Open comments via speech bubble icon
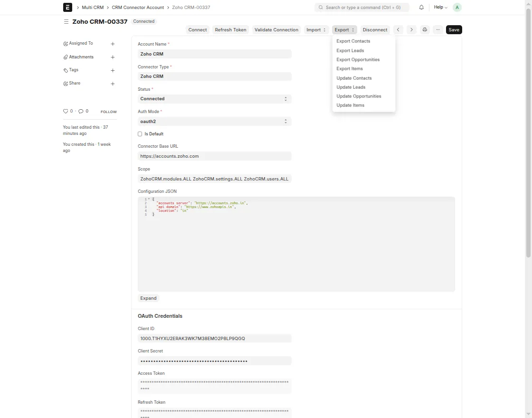 pos(81,111)
